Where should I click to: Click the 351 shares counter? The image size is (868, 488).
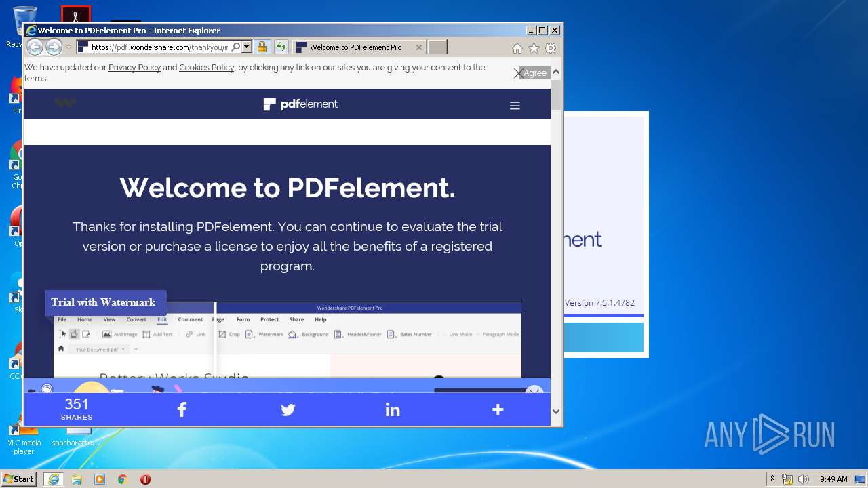(x=77, y=409)
